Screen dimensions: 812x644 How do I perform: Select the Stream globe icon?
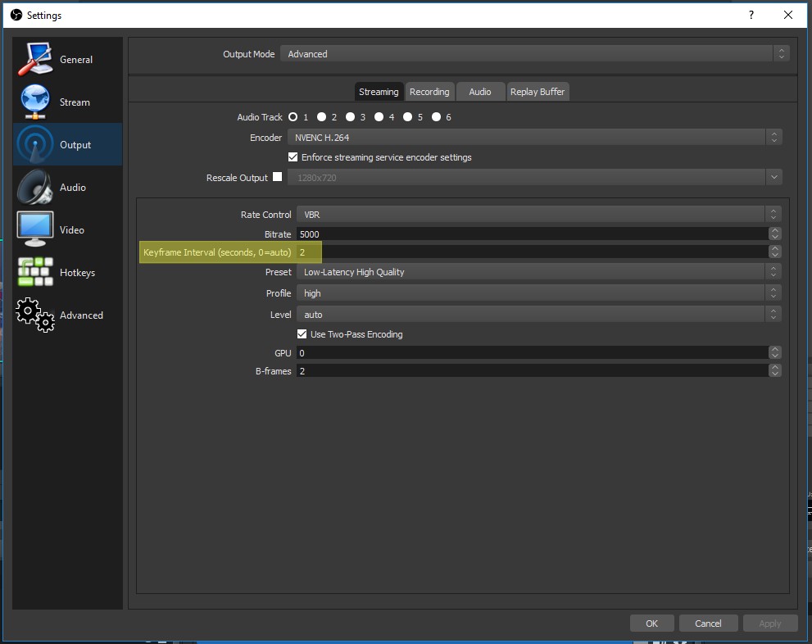click(35, 102)
